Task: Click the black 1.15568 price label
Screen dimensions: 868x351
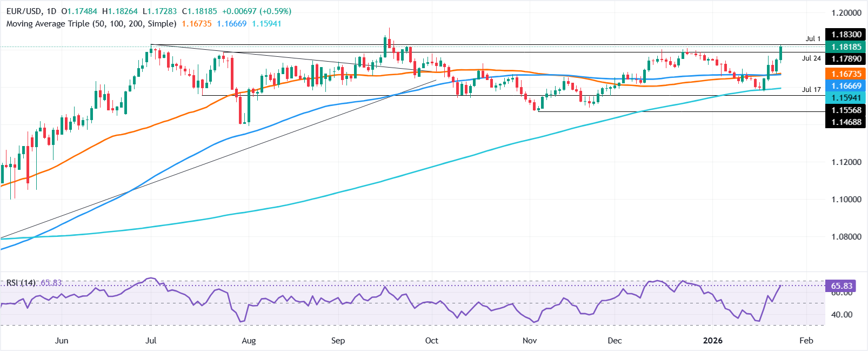Action: point(846,110)
